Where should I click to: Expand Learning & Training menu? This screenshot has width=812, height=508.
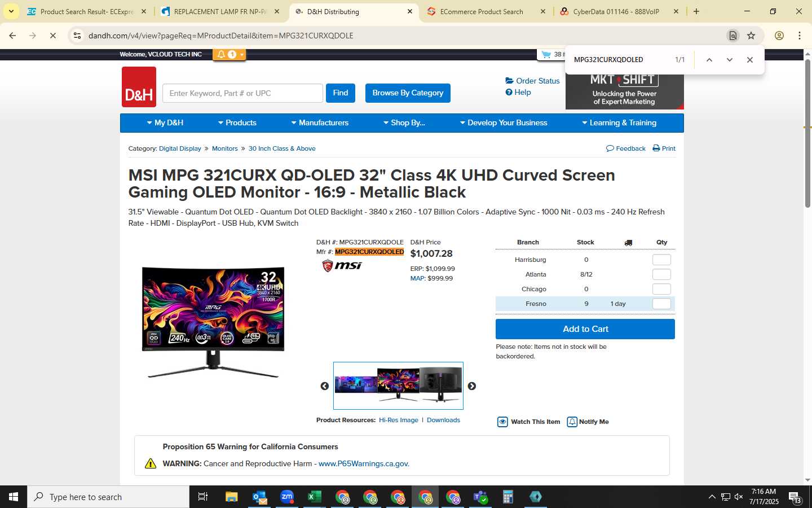(619, 123)
